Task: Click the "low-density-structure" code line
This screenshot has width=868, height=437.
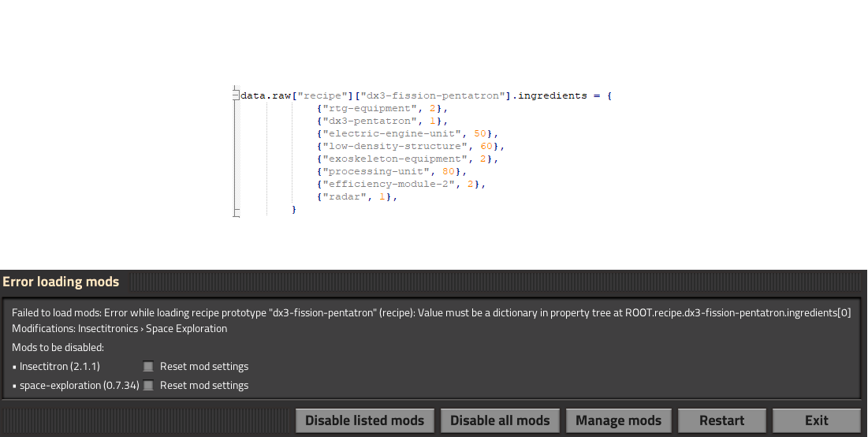Action: point(412,147)
